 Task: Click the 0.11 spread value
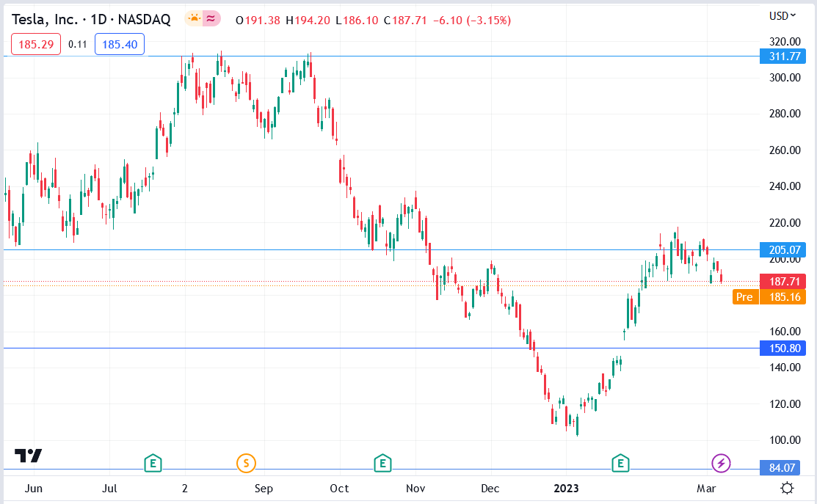click(x=78, y=44)
